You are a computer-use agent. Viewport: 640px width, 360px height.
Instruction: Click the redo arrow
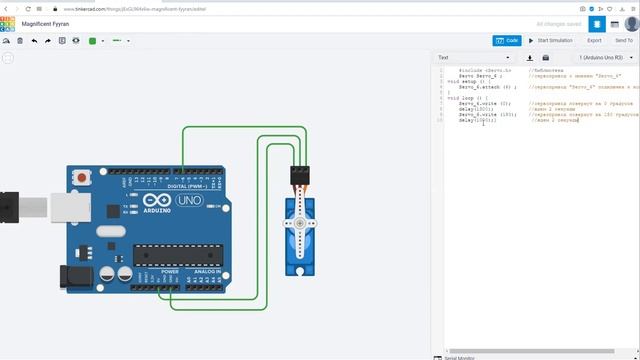click(48, 41)
